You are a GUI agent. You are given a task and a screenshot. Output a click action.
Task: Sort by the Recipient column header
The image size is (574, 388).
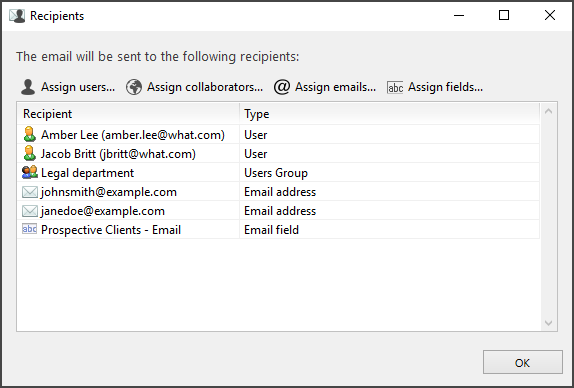pos(128,114)
